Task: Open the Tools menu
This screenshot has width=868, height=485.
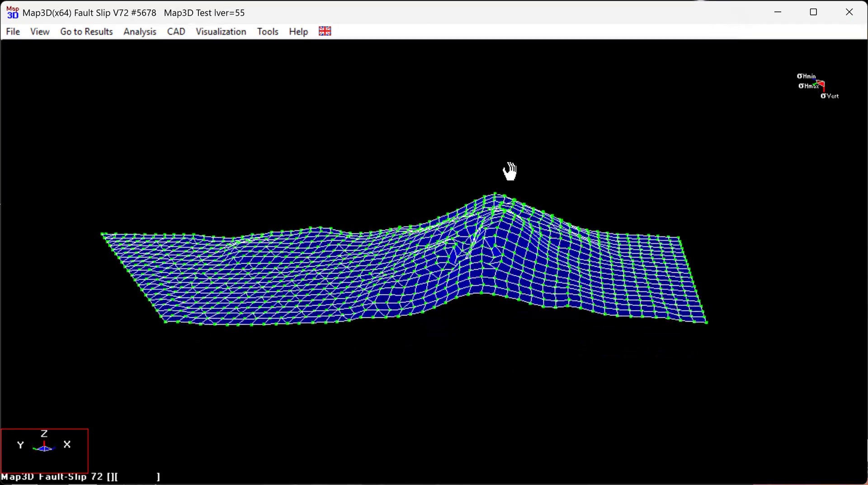Action: pos(268,32)
